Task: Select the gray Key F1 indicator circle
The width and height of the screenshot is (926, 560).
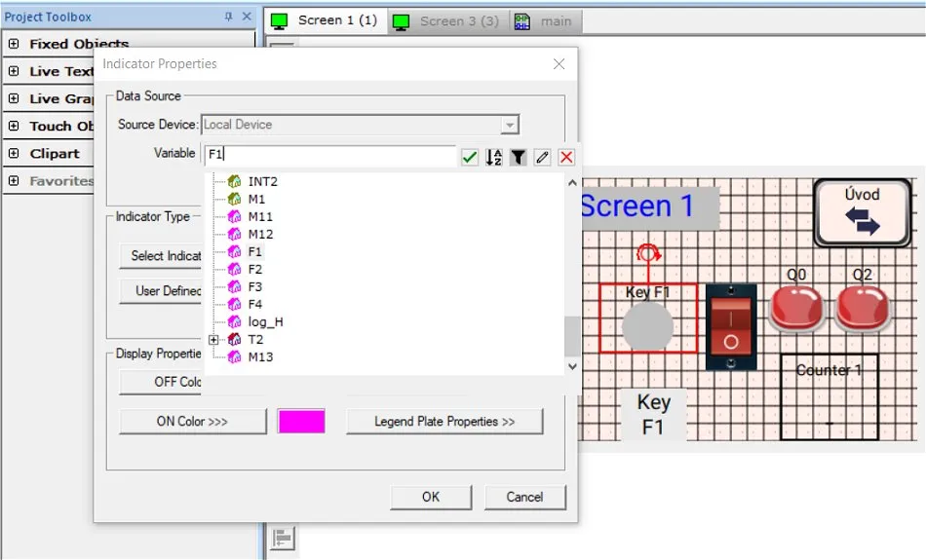Action: [647, 326]
